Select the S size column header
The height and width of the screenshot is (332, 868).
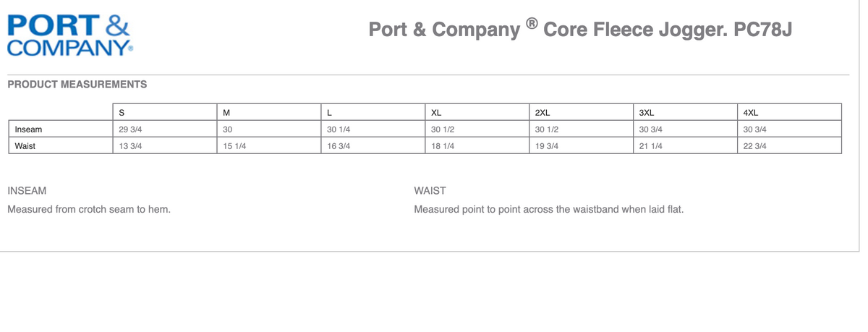click(122, 113)
